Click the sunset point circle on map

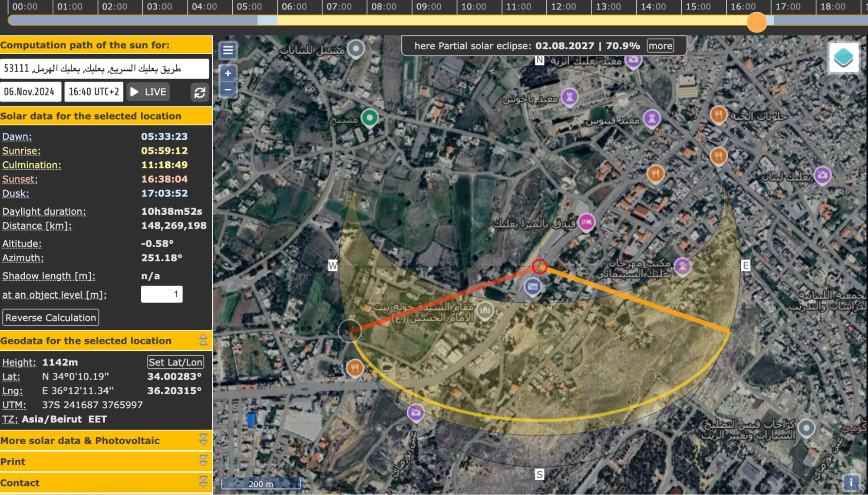350,331
